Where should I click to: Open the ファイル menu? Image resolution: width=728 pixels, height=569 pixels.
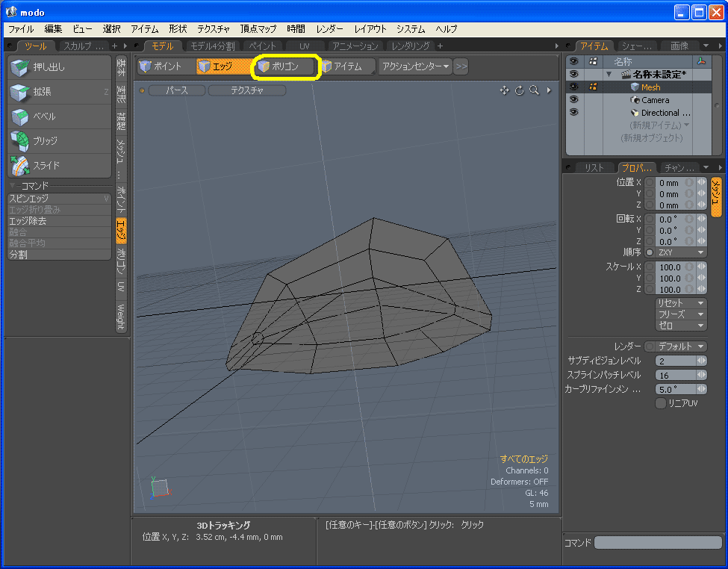pos(21,29)
